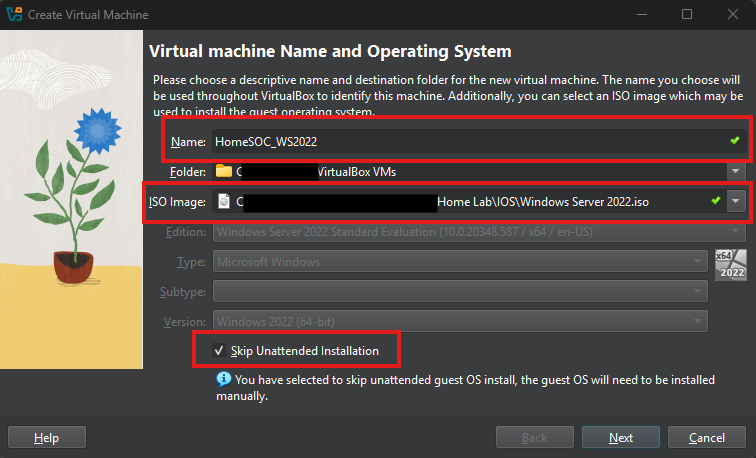The height and width of the screenshot is (458, 756).
Task: Click the green checkmark in Name field
Action: [736, 142]
